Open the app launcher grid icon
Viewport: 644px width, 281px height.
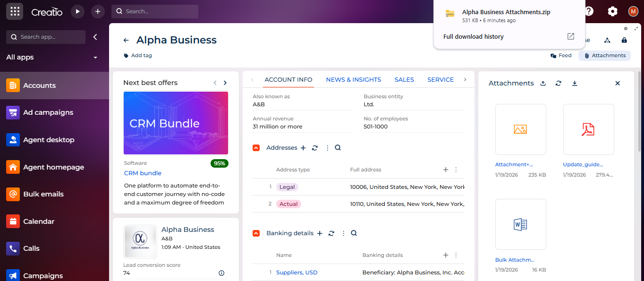coord(15,11)
